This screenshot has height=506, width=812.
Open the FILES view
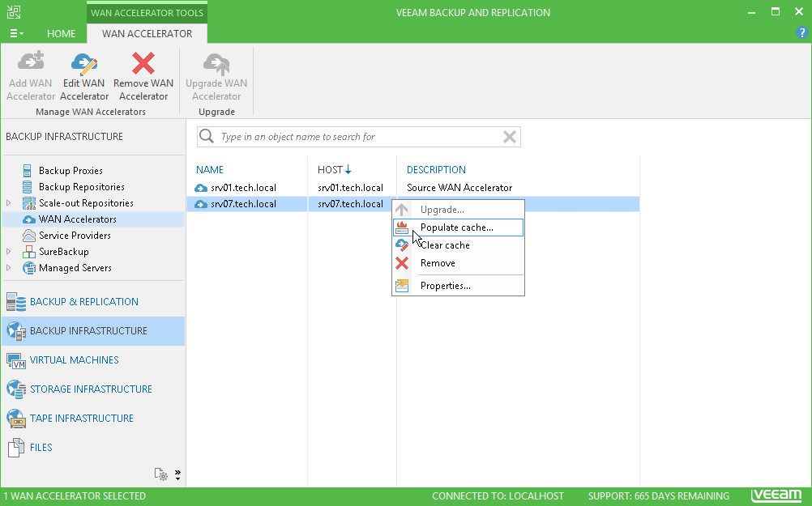(x=93, y=448)
